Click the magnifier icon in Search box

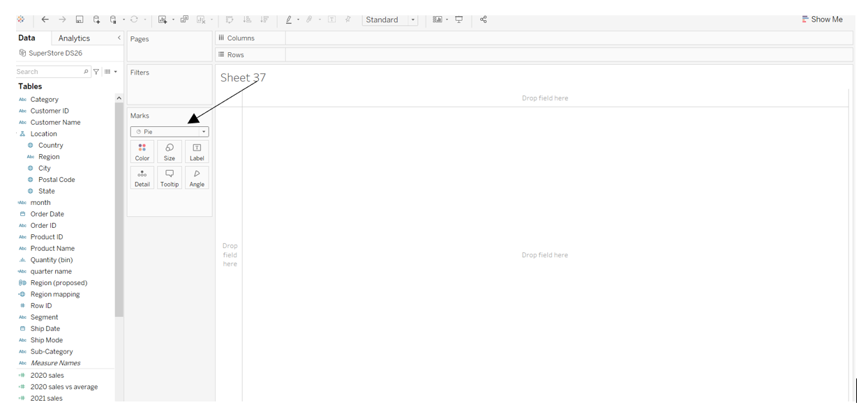tap(87, 72)
